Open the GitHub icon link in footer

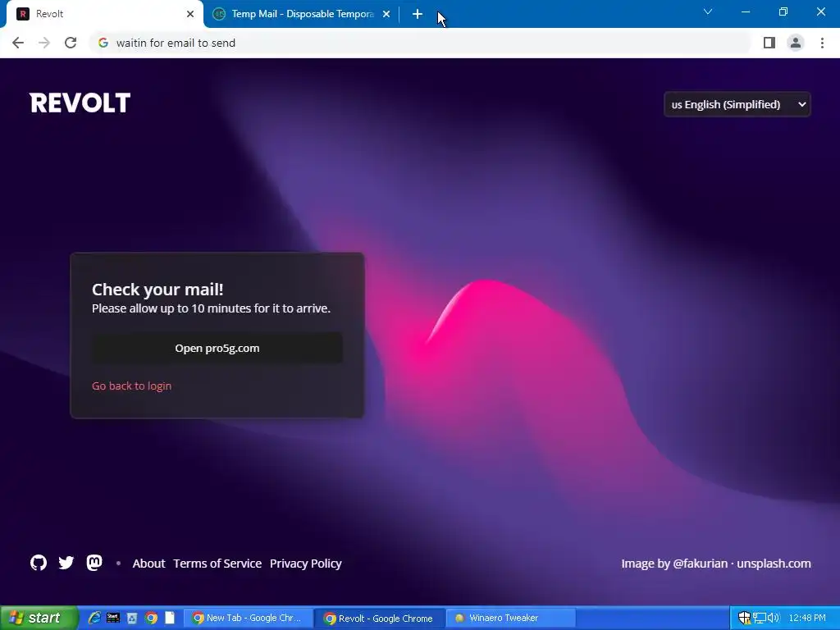click(x=38, y=563)
